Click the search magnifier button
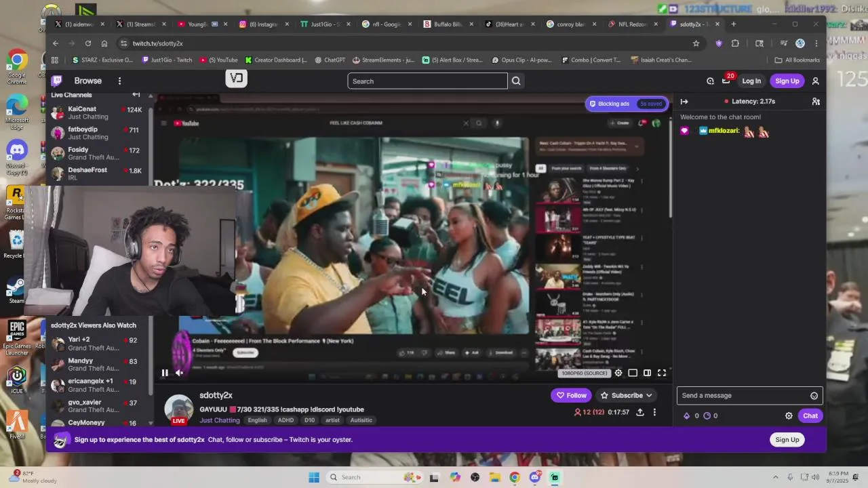The width and height of the screenshot is (868, 488). [516, 81]
